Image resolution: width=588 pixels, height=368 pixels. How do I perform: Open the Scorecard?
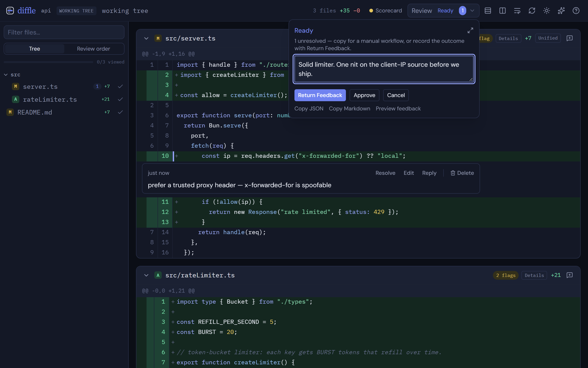pyautogui.click(x=385, y=11)
